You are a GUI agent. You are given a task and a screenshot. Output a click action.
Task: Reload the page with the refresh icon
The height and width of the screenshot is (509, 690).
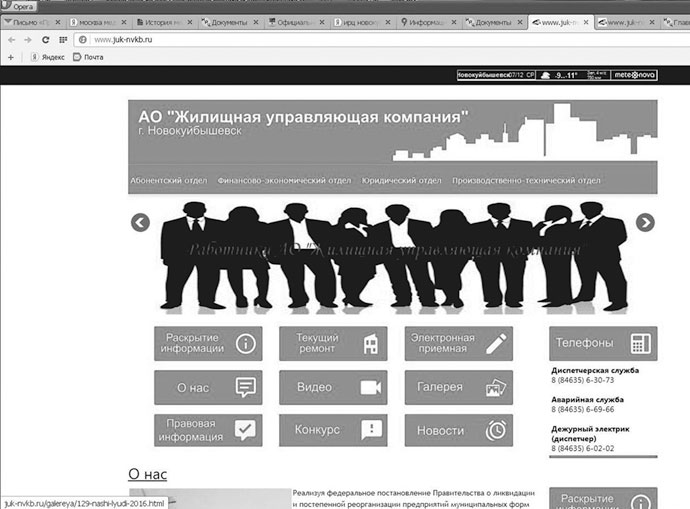[x=45, y=40]
